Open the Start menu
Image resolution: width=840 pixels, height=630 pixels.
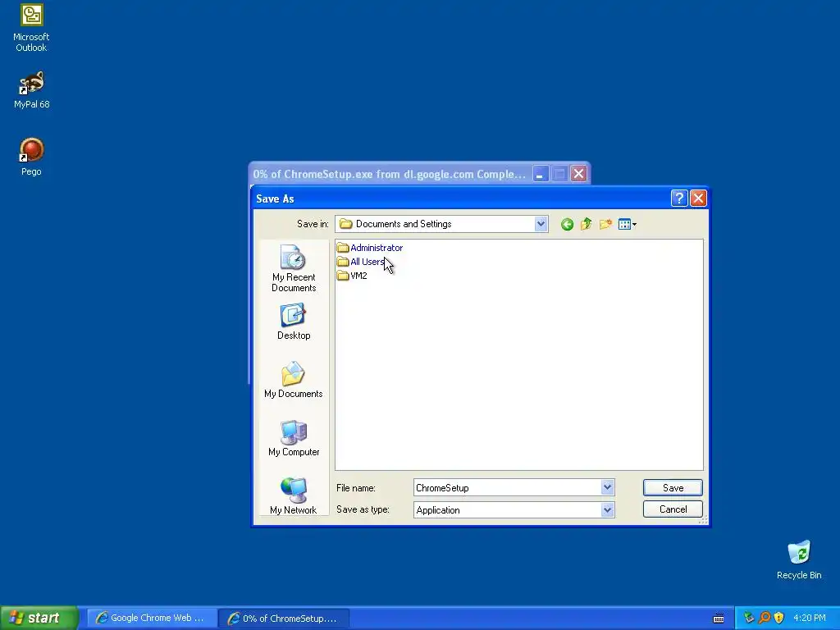(39, 618)
